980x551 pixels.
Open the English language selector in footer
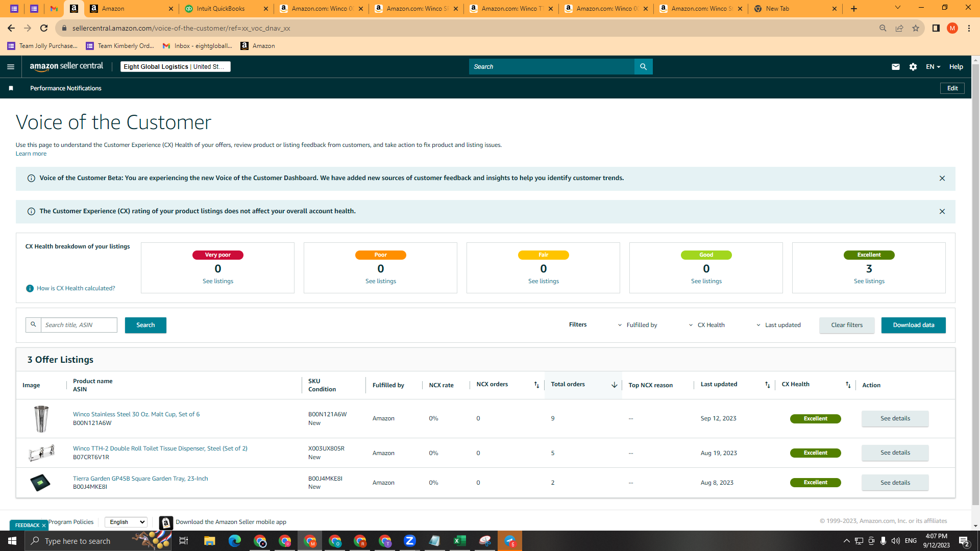click(x=126, y=522)
